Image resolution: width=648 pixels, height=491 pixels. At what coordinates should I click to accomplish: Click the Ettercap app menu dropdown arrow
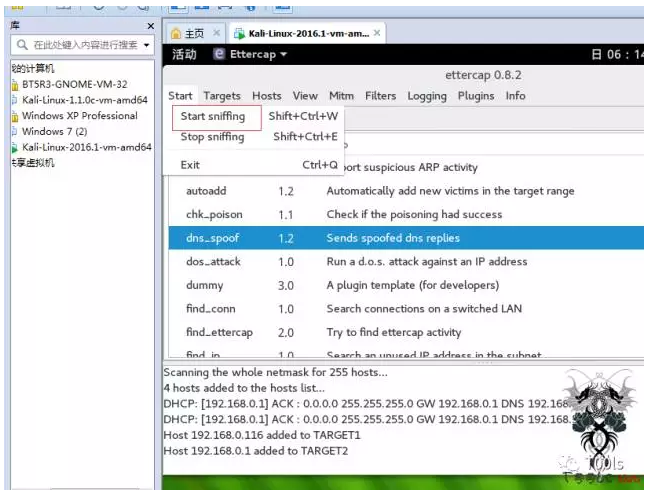pos(284,55)
